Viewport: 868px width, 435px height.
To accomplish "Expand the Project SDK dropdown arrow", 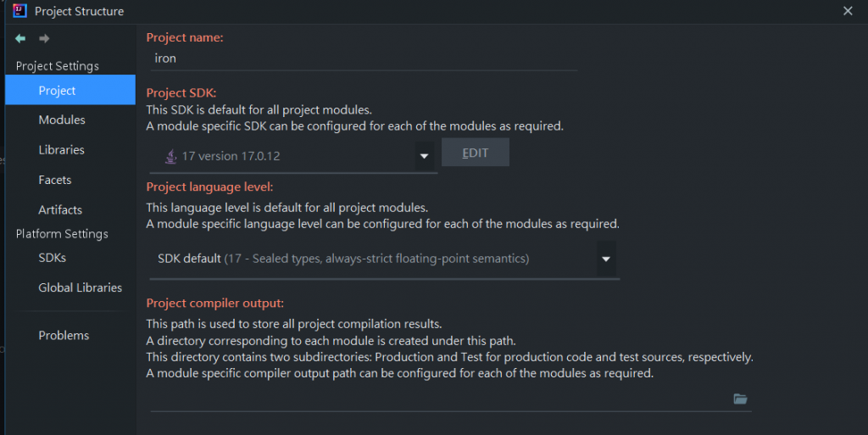I will tap(424, 156).
